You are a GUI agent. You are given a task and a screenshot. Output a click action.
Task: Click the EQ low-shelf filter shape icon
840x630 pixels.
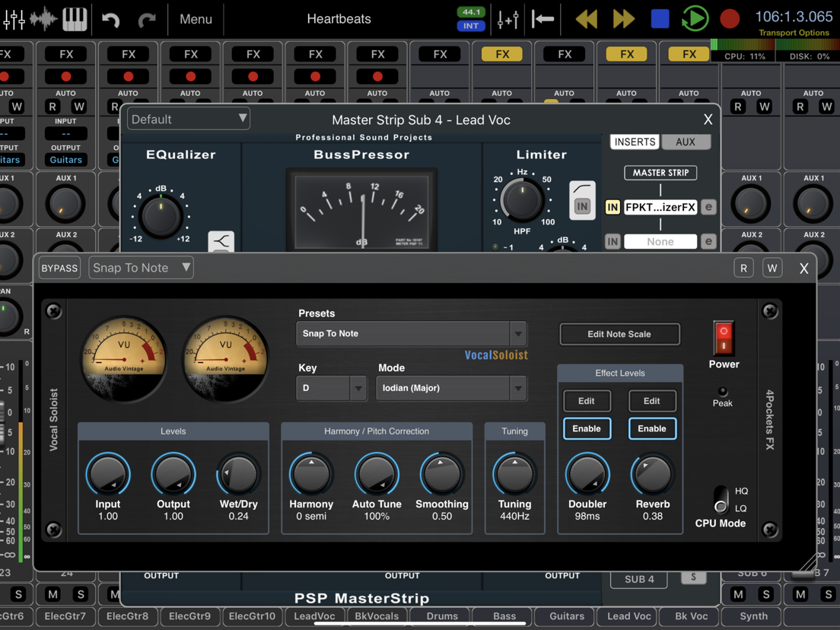(x=221, y=242)
